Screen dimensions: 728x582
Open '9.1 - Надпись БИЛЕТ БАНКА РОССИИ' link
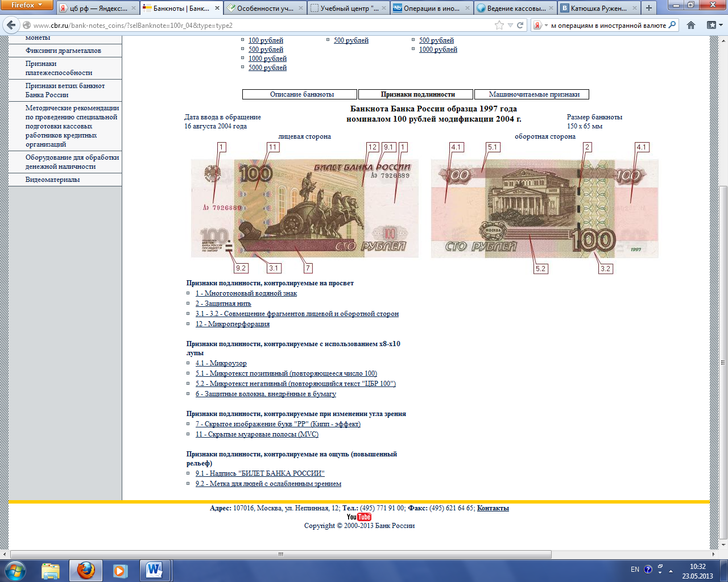(x=260, y=473)
